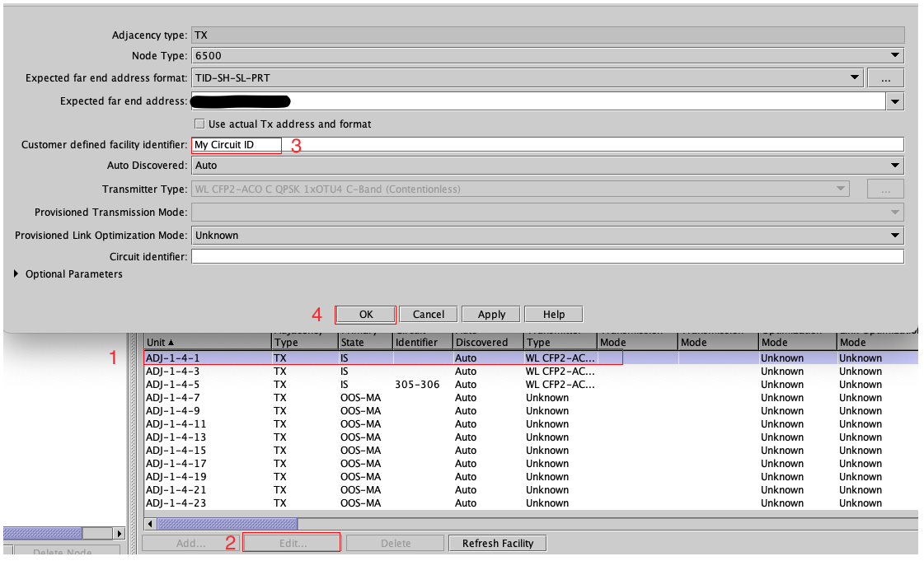Viewport: 924px width, 561px height.
Task: Click ellipsis button beside Transmitter Type
Action: [885, 189]
